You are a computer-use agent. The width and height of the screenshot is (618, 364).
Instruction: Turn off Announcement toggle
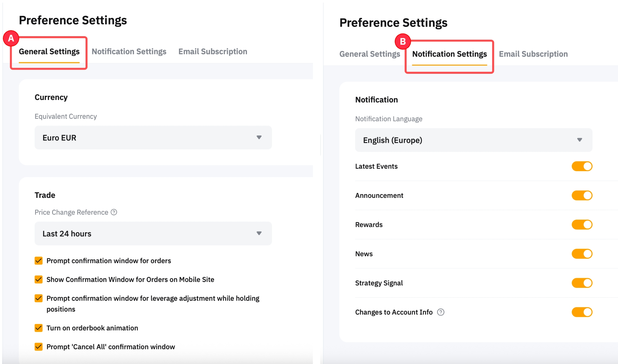coord(582,196)
